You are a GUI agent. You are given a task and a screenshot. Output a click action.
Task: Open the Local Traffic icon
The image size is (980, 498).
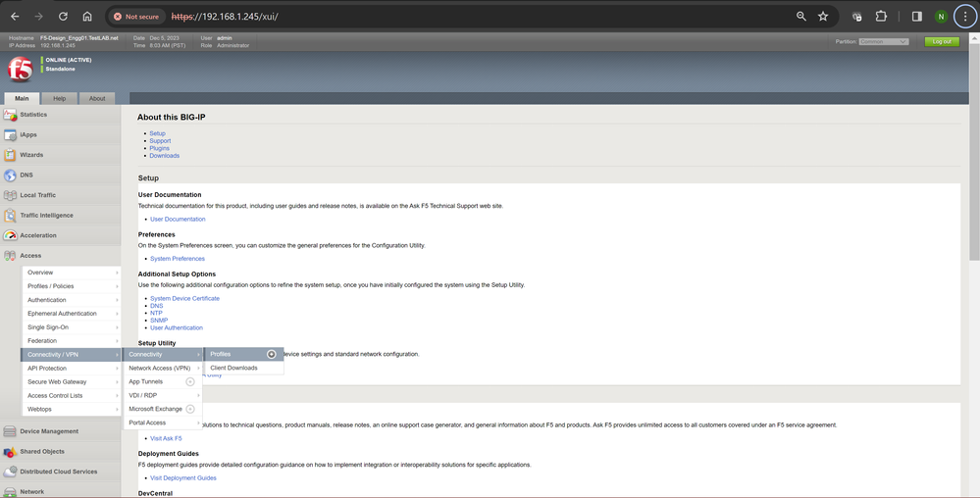pyautogui.click(x=10, y=196)
